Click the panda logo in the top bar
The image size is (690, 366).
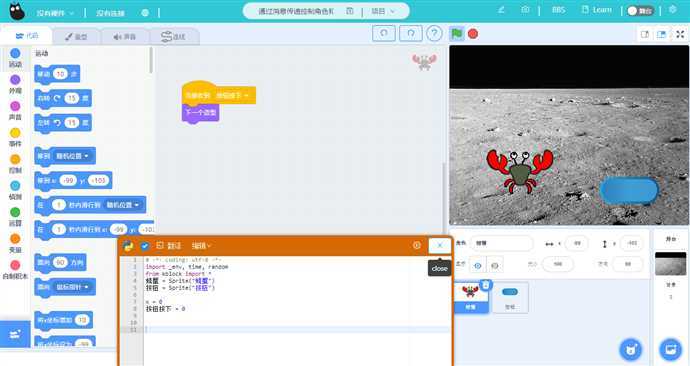pos(17,11)
